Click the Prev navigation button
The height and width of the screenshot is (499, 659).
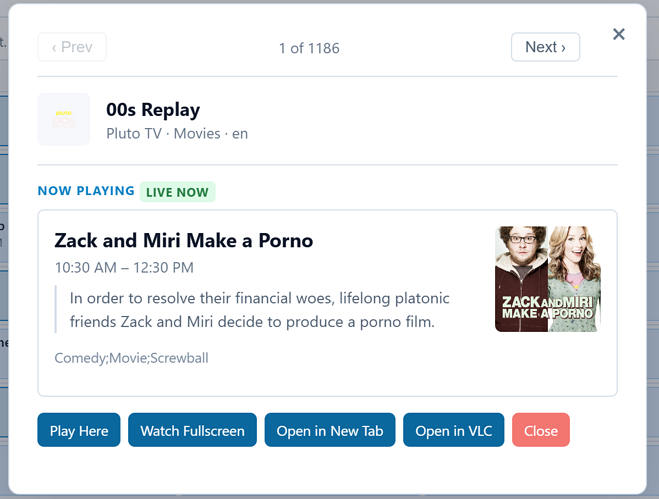[72, 47]
